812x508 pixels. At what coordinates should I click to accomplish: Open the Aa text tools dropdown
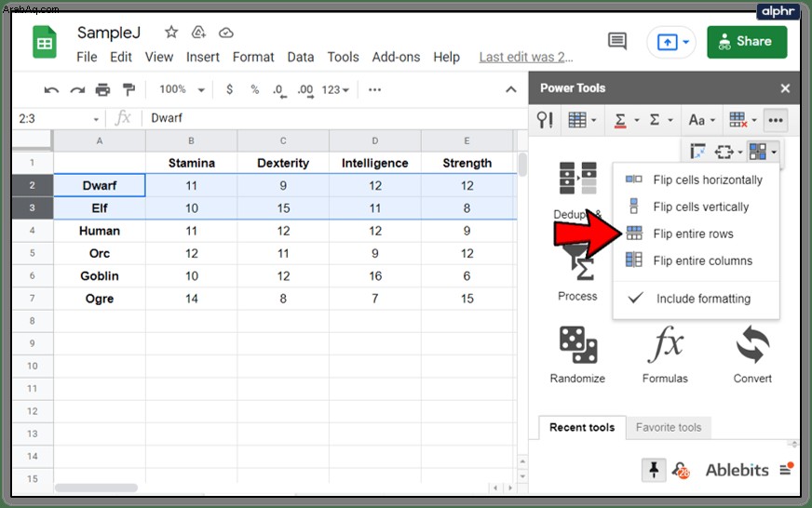click(702, 120)
